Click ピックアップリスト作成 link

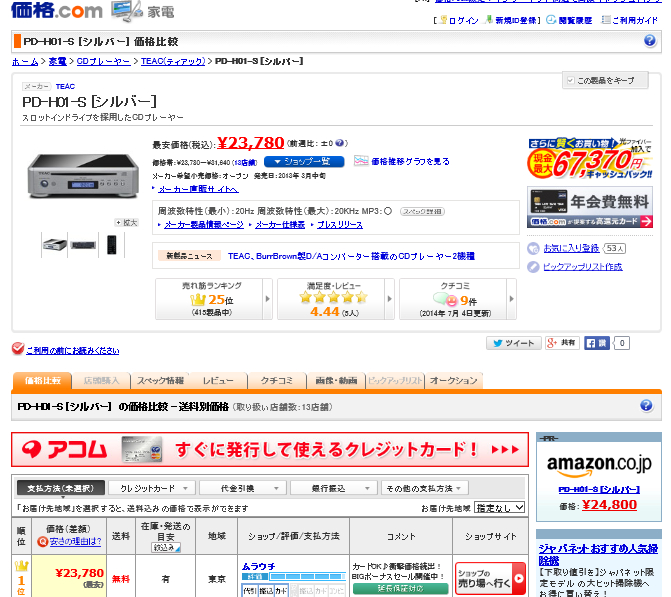(582, 267)
